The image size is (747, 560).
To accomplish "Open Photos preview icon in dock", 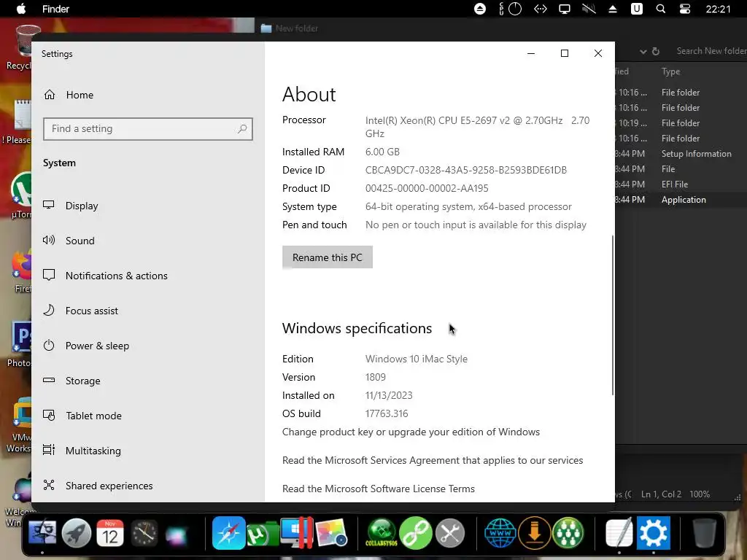I will [330, 533].
